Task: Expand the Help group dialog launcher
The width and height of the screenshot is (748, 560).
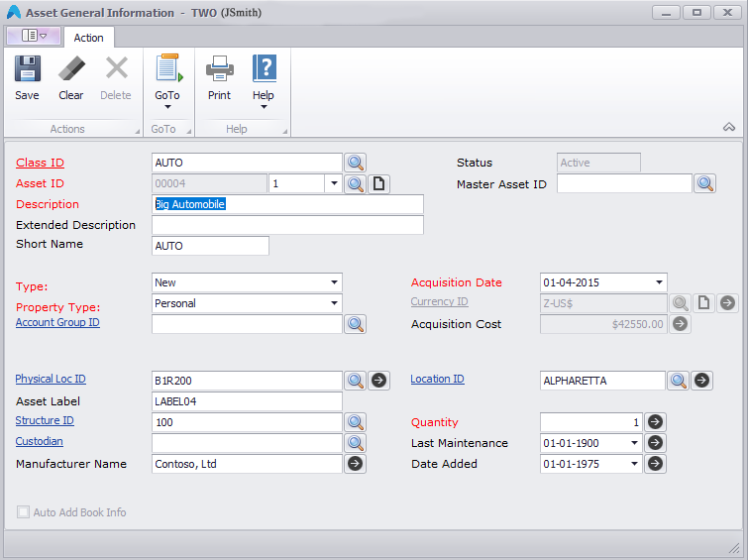Action: pyautogui.click(x=284, y=131)
